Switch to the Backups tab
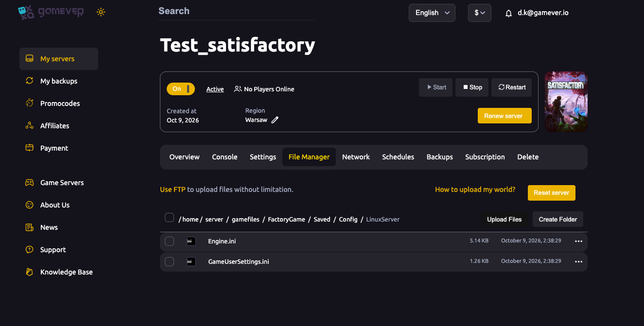644x326 pixels. click(440, 157)
